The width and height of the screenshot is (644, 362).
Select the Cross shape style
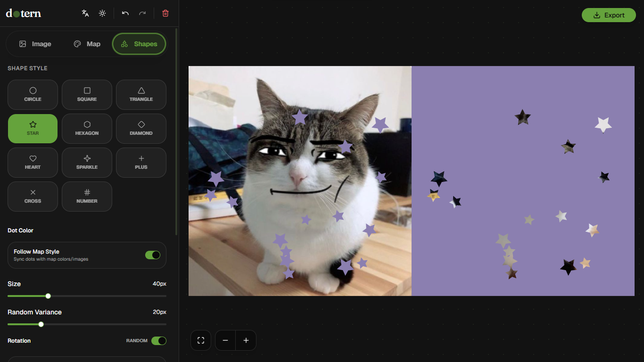33,197
